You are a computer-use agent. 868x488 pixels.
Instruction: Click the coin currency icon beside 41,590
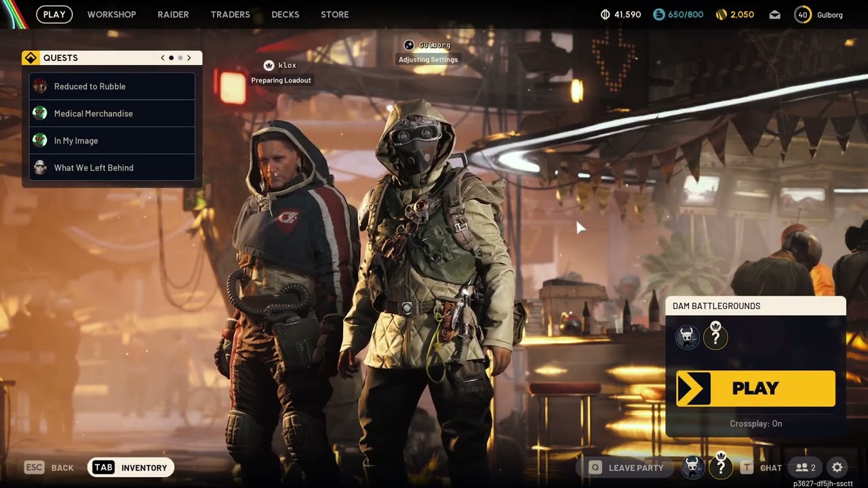606,14
